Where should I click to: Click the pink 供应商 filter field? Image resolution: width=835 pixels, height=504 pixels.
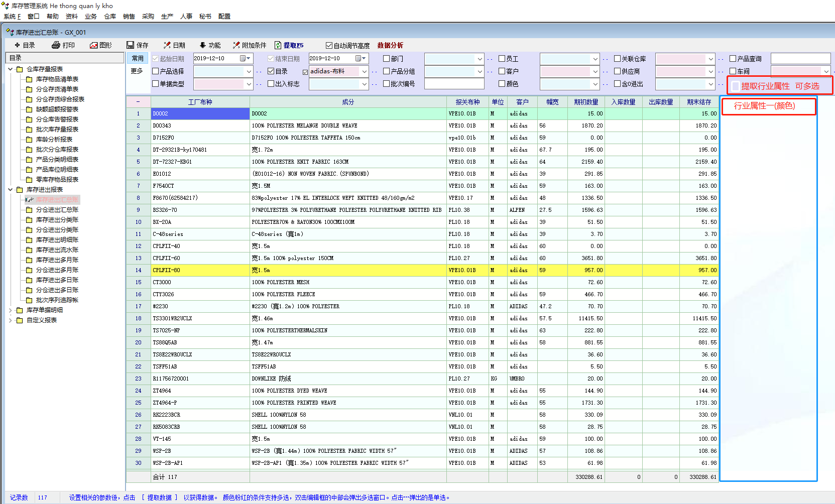(680, 71)
